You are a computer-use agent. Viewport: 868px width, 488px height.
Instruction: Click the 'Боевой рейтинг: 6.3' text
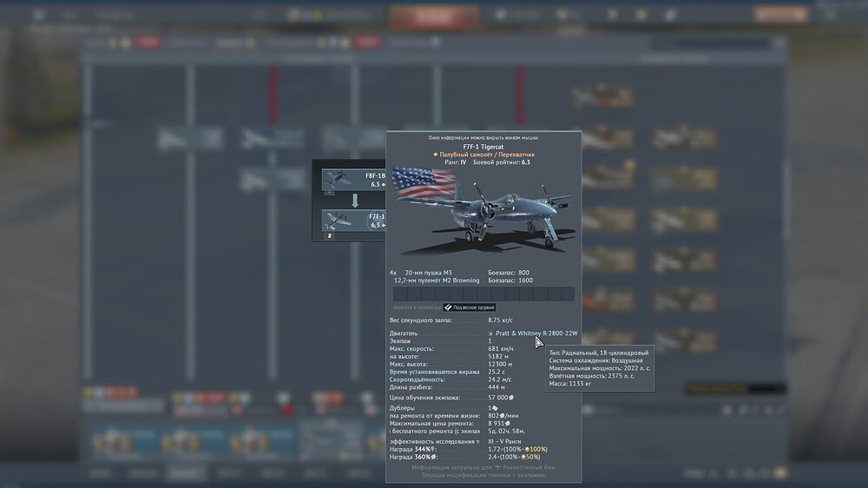[502, 162]
